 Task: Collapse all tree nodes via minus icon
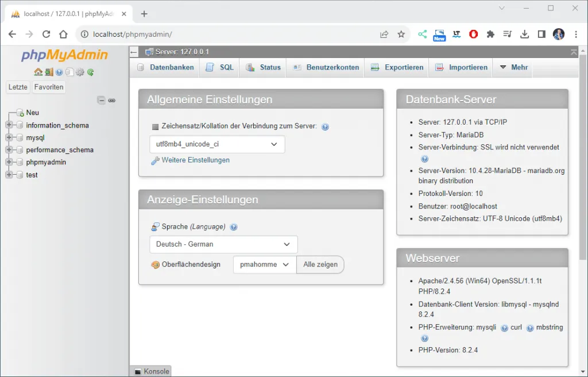(x=101, y=100)
